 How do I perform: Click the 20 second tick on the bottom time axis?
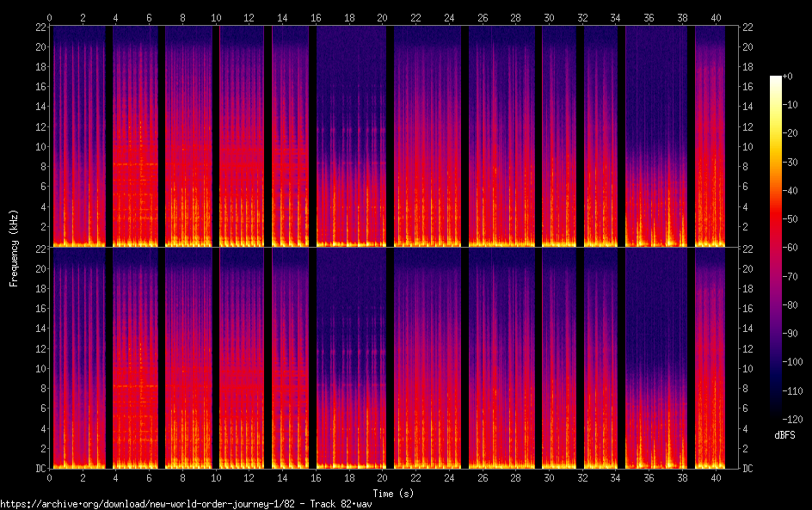(383, 476)
